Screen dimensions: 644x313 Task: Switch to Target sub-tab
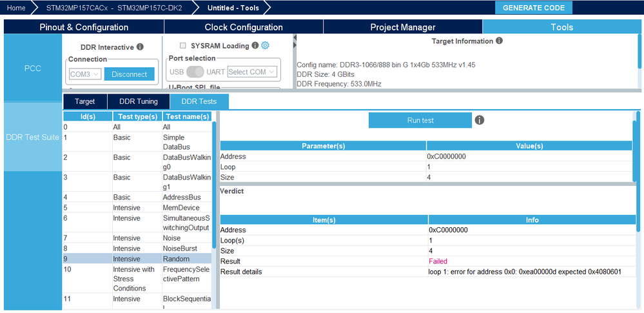85,101
